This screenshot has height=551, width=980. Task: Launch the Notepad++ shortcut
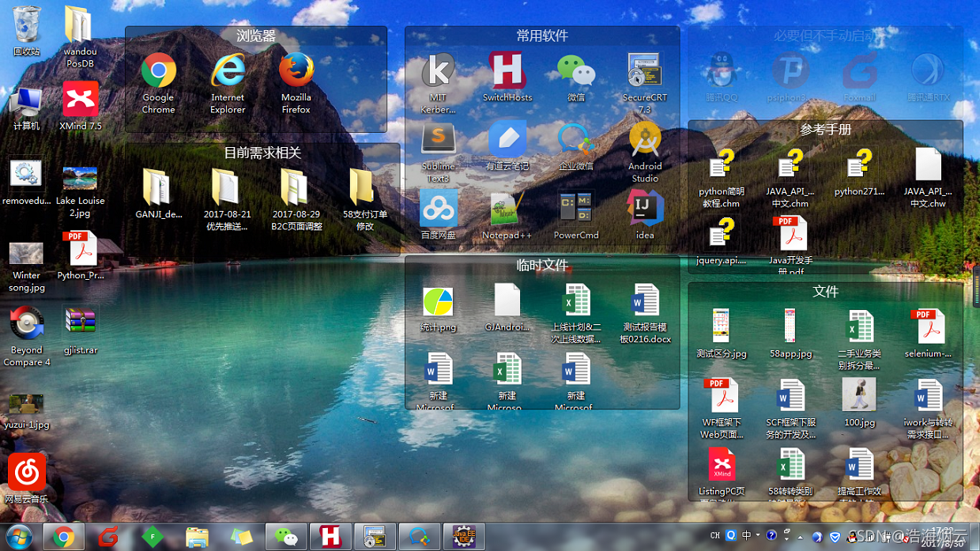click(x=507, y=208)
